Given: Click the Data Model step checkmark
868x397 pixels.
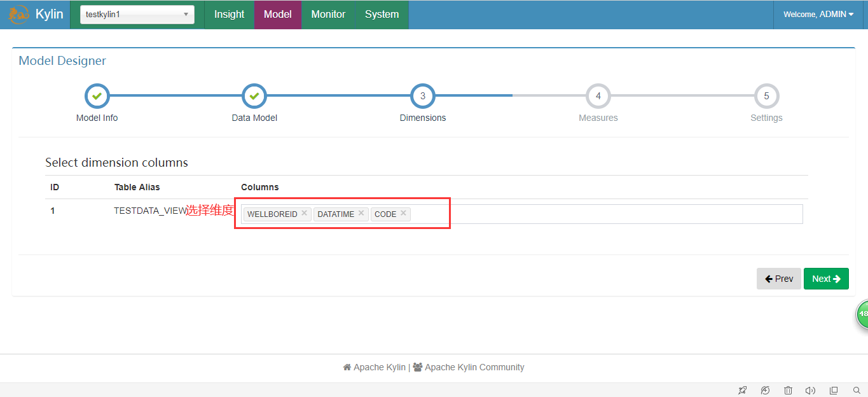Looking at the screenshot, I should point(254,96).
